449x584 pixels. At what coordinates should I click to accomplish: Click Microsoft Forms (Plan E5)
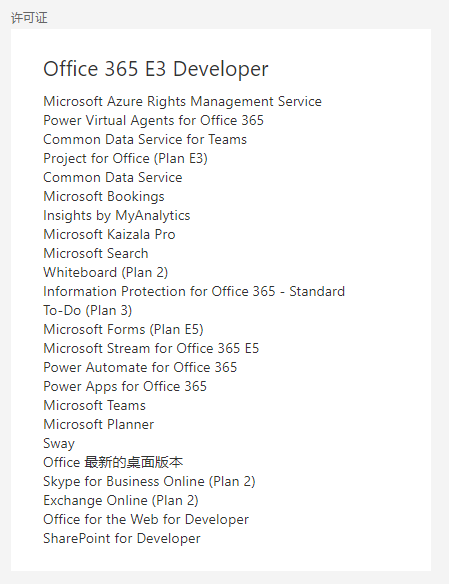tap(123, 329)
